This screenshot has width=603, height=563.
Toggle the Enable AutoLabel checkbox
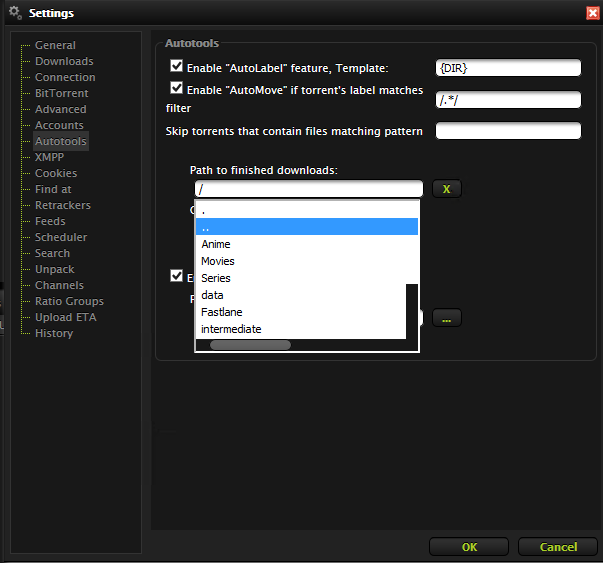click(177, 66)
